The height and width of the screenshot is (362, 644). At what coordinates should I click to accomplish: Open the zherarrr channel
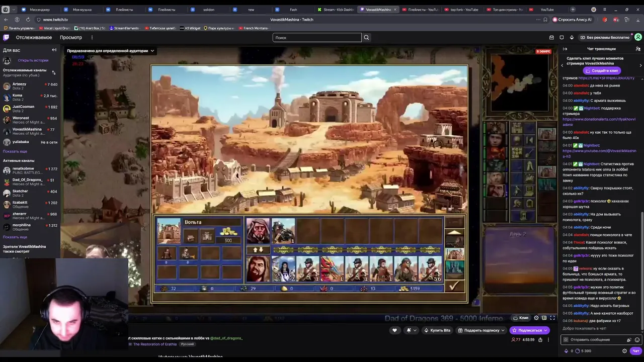pyautogui.click(x=30, y=216)
